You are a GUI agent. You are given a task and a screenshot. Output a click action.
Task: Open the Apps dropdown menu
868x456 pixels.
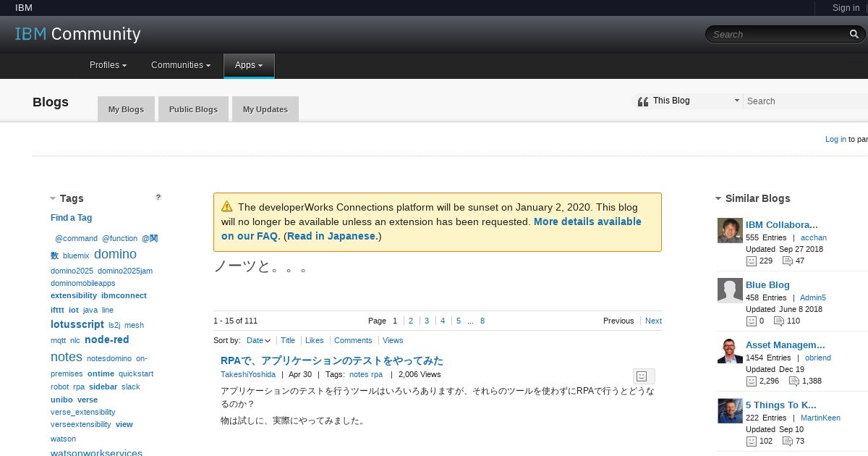click(249, 65)
